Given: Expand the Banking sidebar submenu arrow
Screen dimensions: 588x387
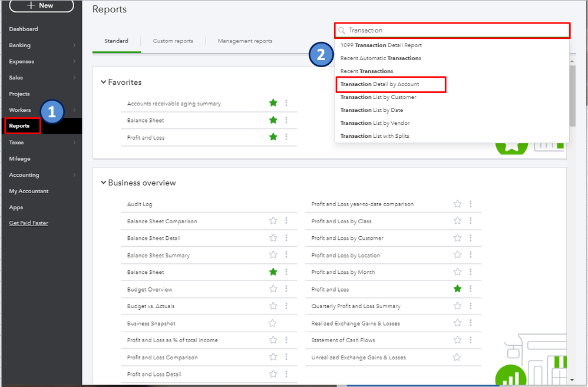Looking at the screenshot, I should [74, 45].
